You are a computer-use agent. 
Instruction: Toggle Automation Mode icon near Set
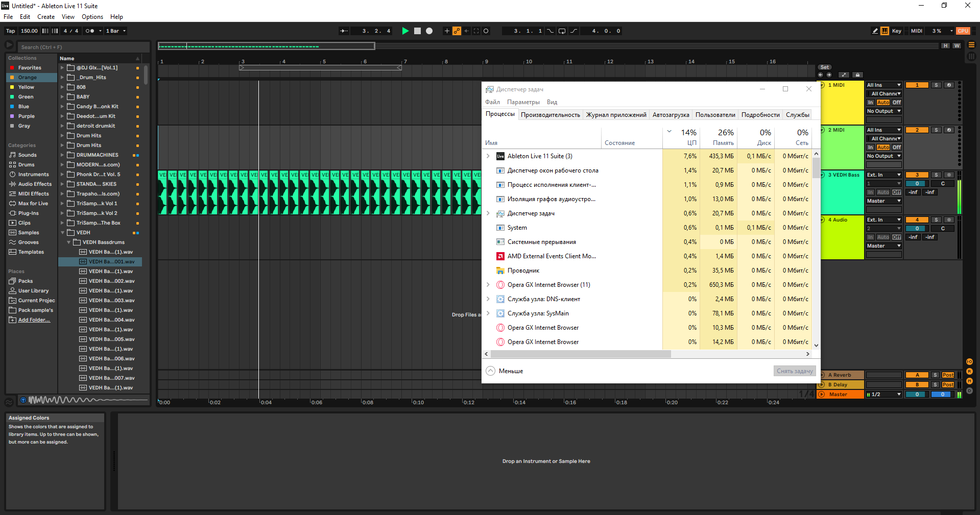844,75
